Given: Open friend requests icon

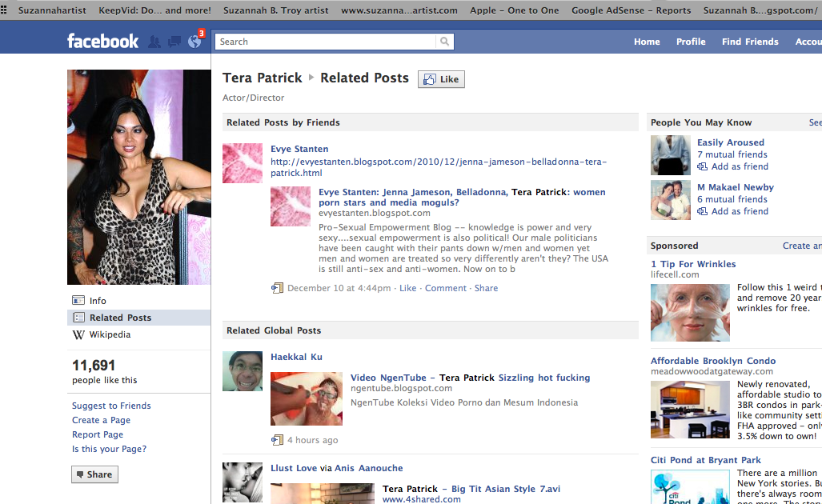Looking at the screenshot, I should pos(154,42).
